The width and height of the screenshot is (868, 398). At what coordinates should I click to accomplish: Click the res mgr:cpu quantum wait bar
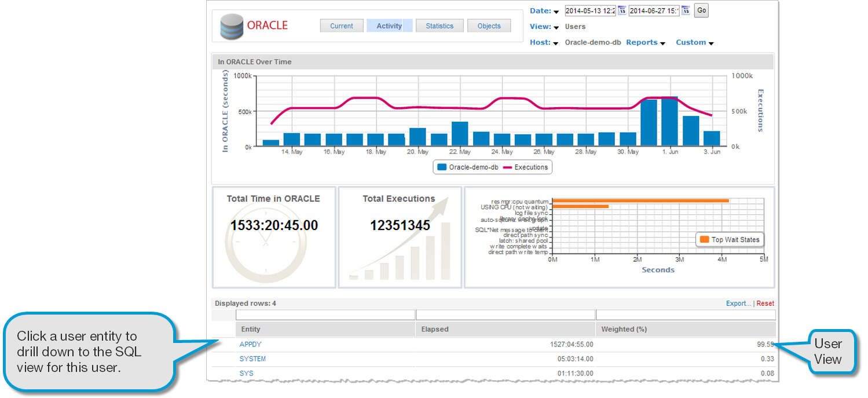[x=640, y=200]
